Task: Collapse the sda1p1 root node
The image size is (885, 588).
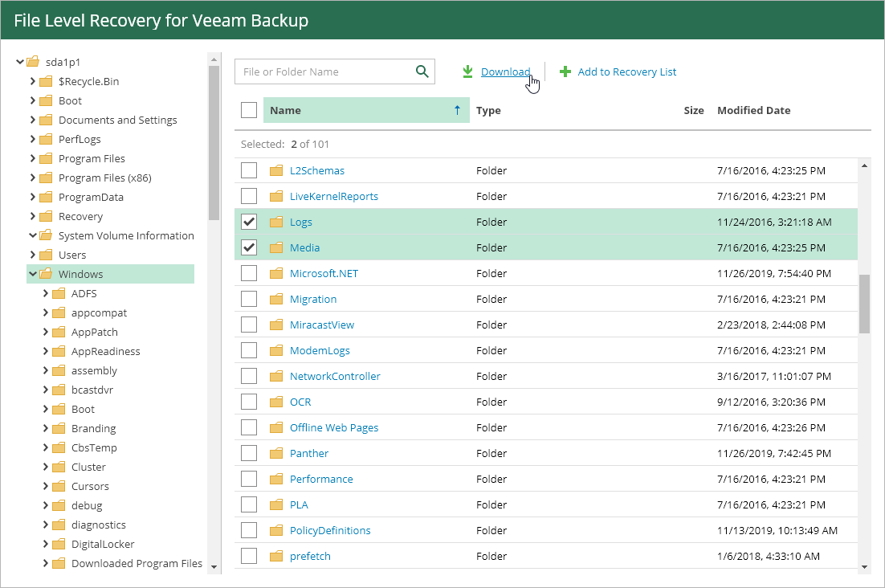Action: [20, 62]
